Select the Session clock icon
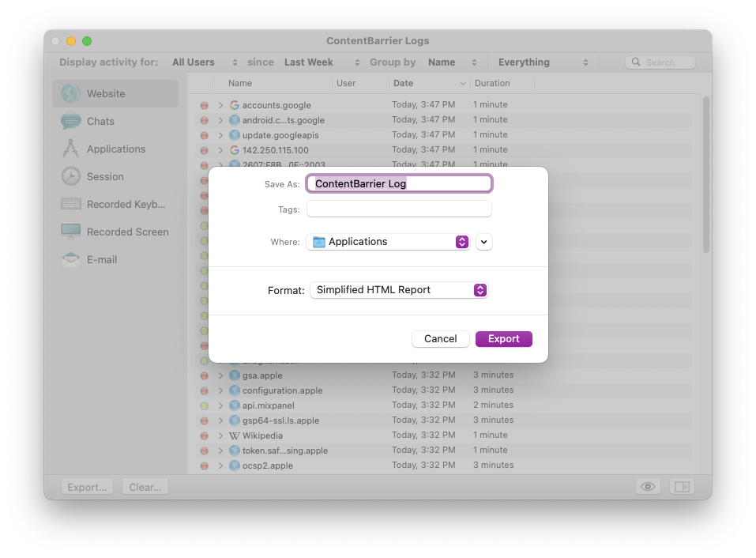 point(71,176)
